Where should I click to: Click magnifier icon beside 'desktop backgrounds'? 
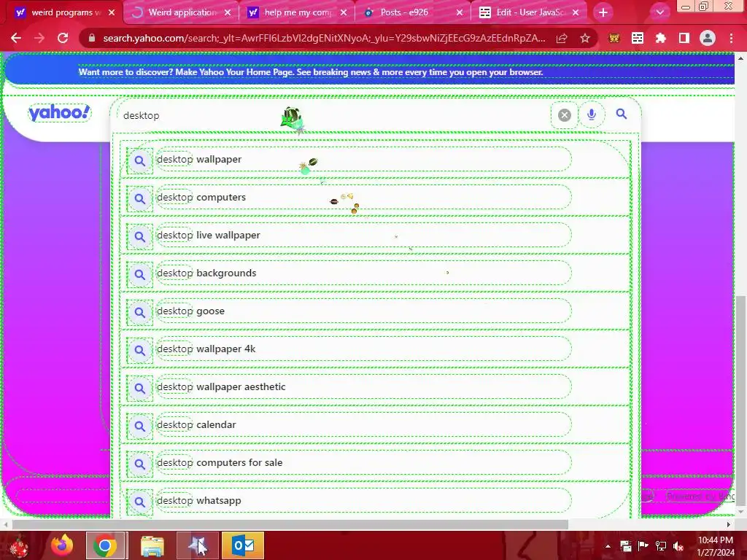(139, 274)
